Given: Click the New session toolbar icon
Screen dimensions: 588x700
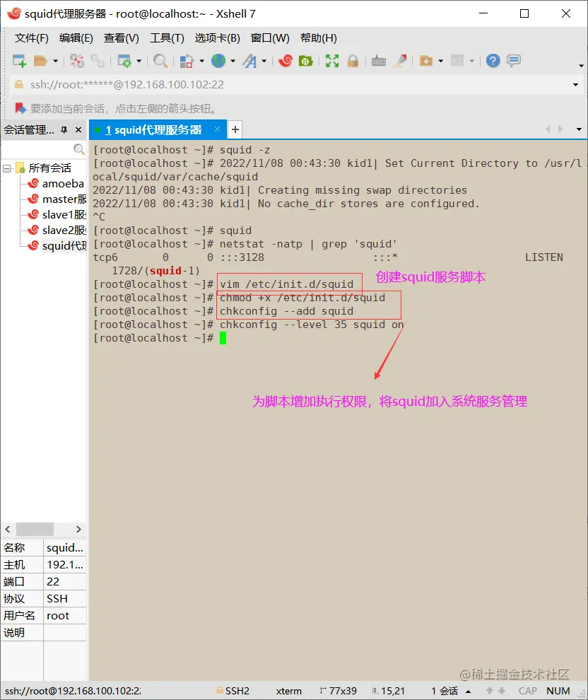Looking at the screenshot, I should (x=19, y=61).
